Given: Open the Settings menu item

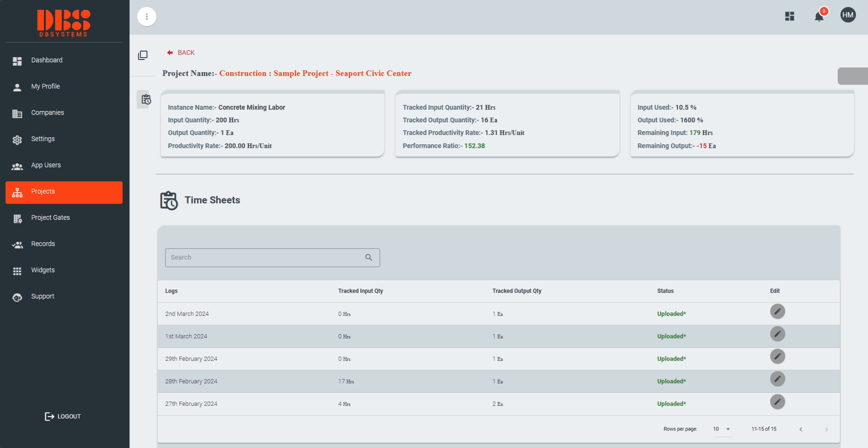Looking at the screenshot, I should point(43,139).
